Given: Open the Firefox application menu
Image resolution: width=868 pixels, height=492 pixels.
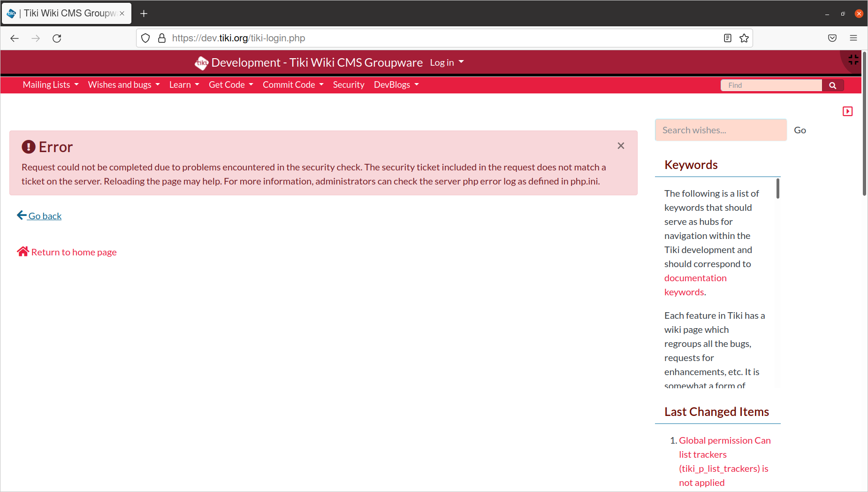Looking at the screenshot, I should tap(853, 38).
